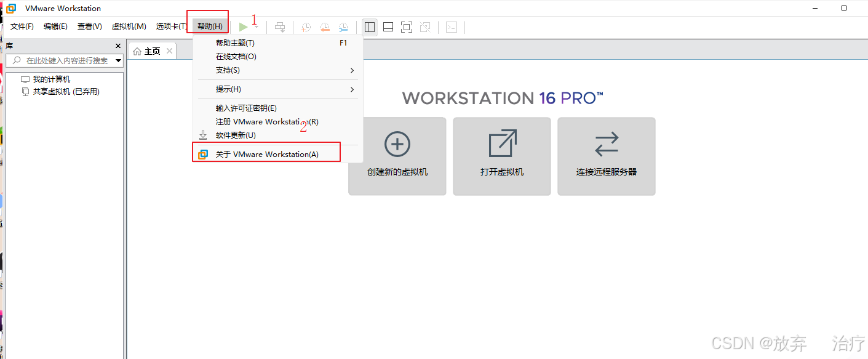The height and width of the screenshot is (359, 868).
Task: Click the 连接远程服务器 tile
Action: tap(607, 156)
